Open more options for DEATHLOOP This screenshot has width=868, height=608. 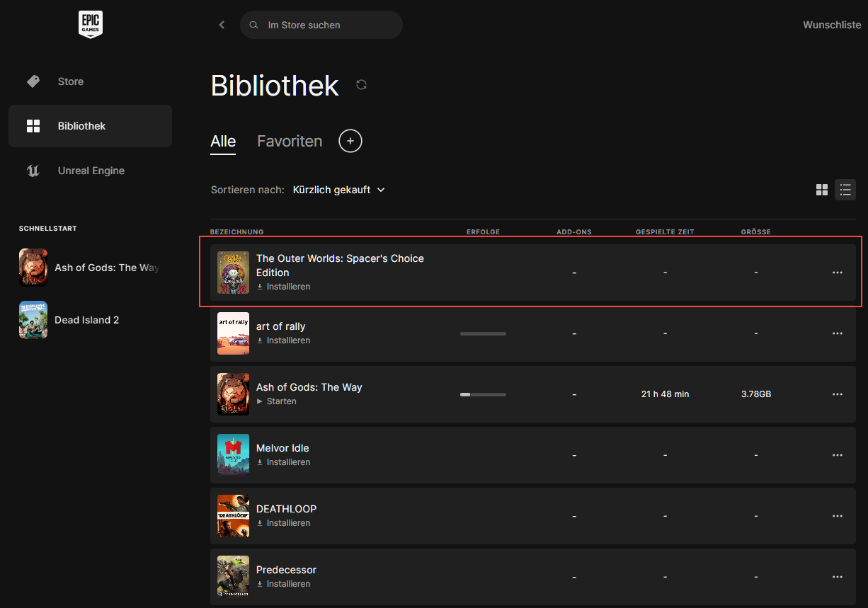[838, 516]
